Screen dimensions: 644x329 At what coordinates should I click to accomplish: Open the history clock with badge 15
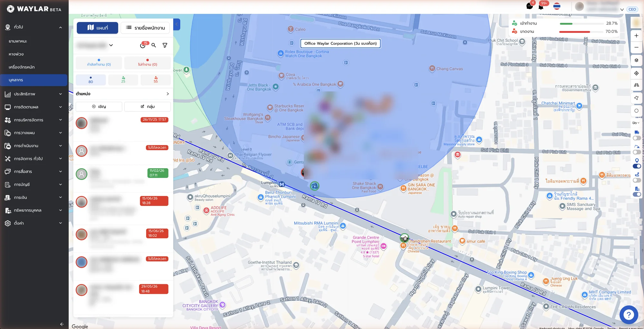pos(143,45)
